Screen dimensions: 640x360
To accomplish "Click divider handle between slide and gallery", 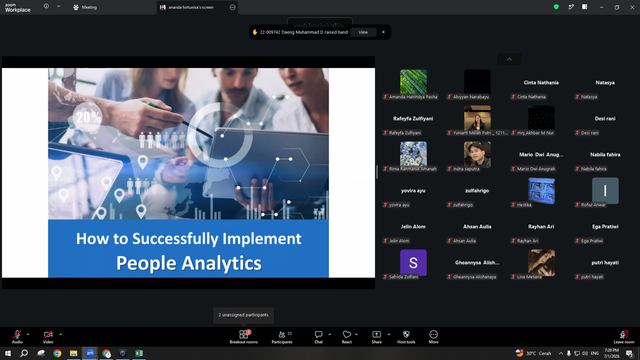I will [377, 172].
